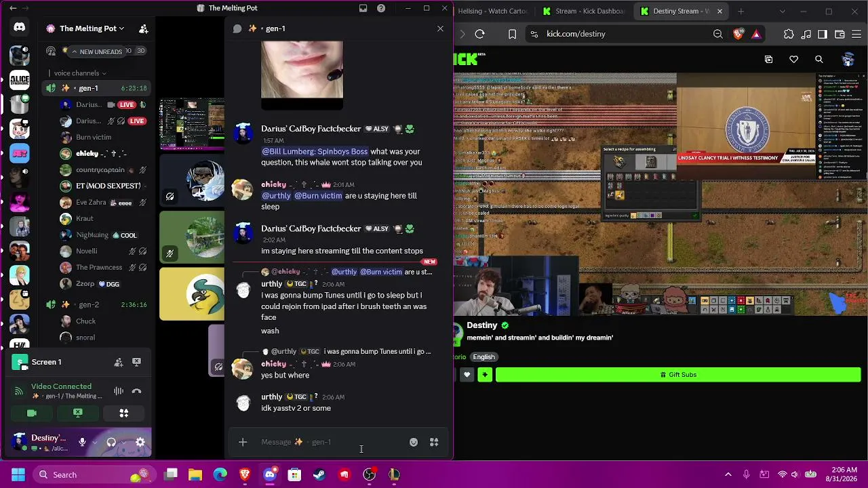Open the media playlist music icon in the browser
The image size is (868, 488).
tap(806, 34)
